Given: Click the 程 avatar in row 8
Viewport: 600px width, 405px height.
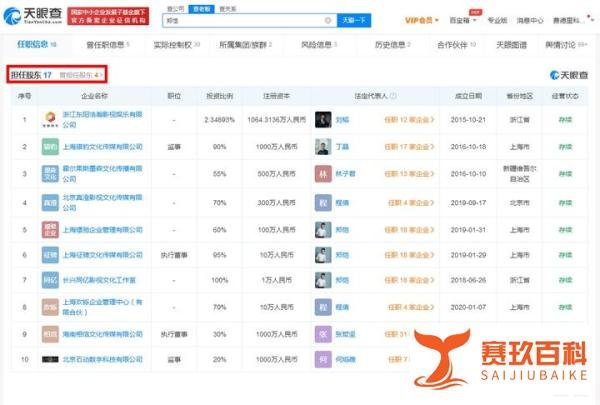Looking at the screenshot, I should click(x=323, y=307).
